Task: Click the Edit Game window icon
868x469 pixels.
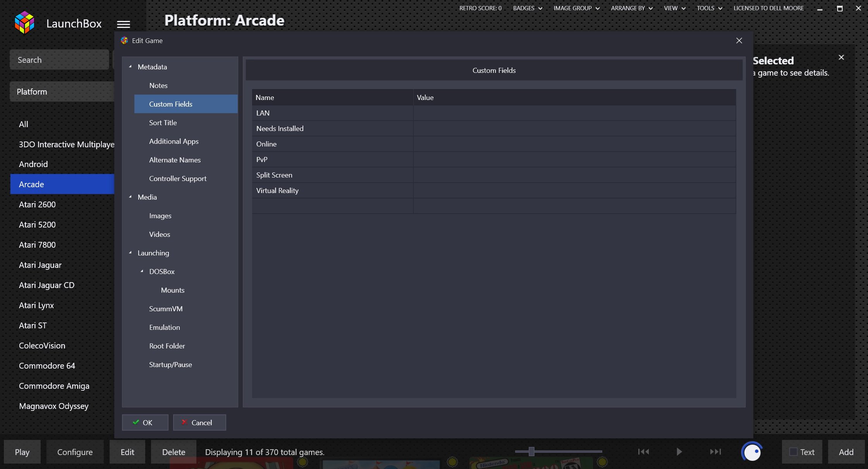Action: 124,41
